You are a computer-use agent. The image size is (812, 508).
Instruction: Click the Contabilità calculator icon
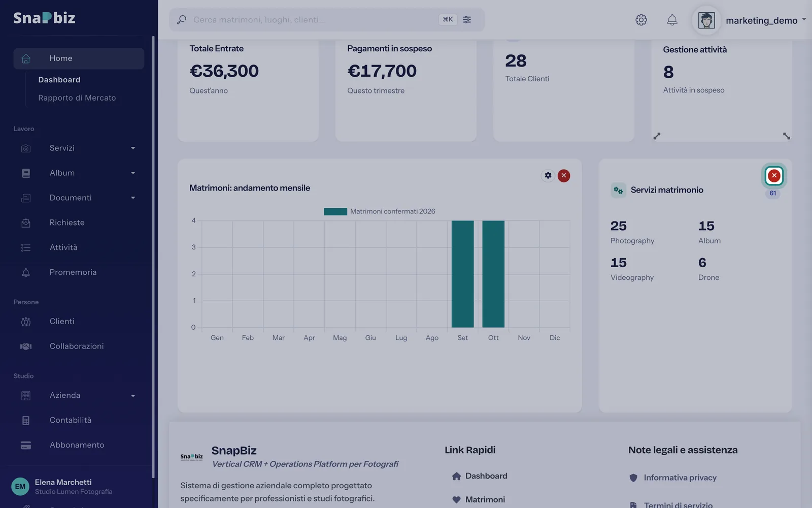(x=26, y=421)
